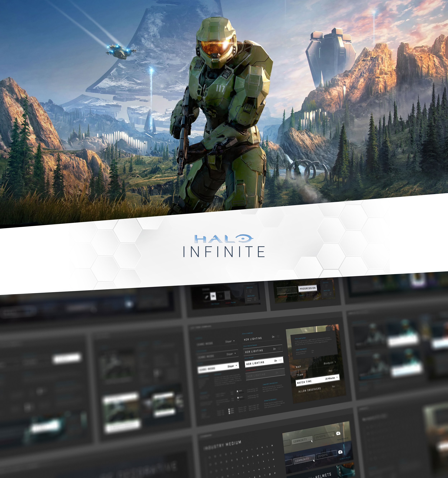Select the PROGRESSION tab

[308, 288]
